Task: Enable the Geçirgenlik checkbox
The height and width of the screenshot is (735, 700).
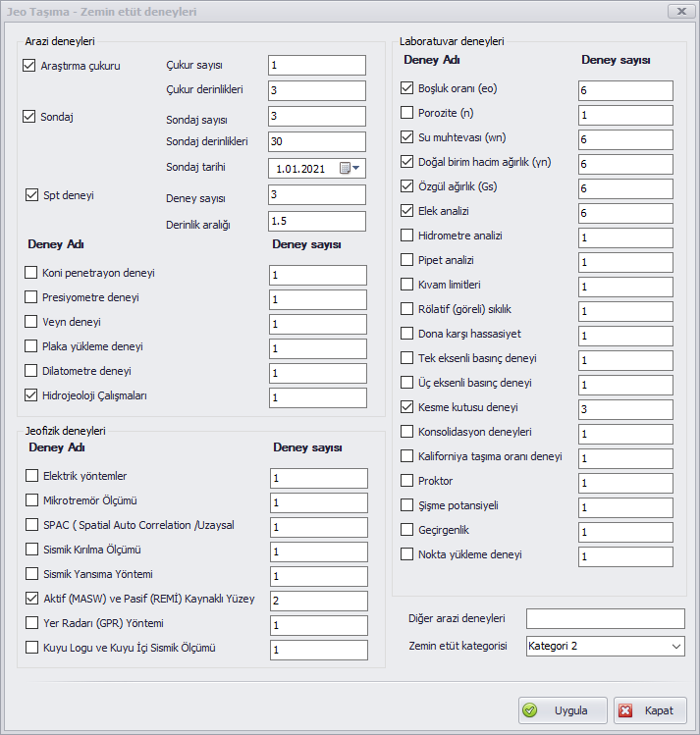Action: pyautogui.click(x=407, y=529)
